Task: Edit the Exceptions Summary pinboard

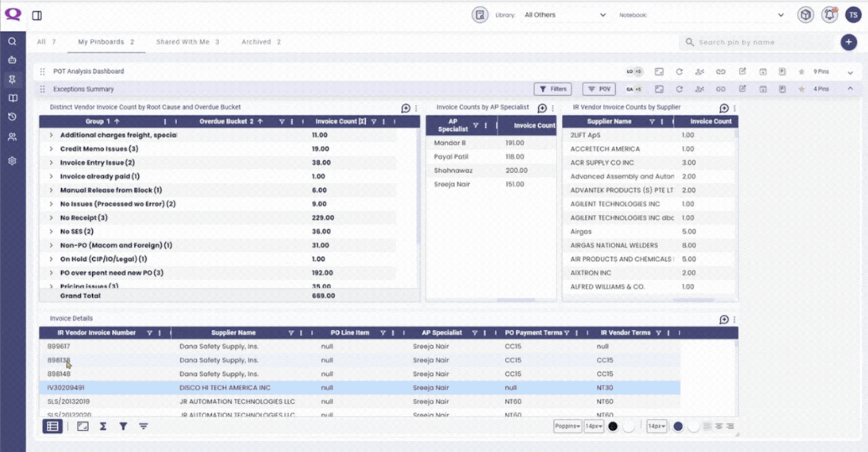Action: (x=742, y=89)
